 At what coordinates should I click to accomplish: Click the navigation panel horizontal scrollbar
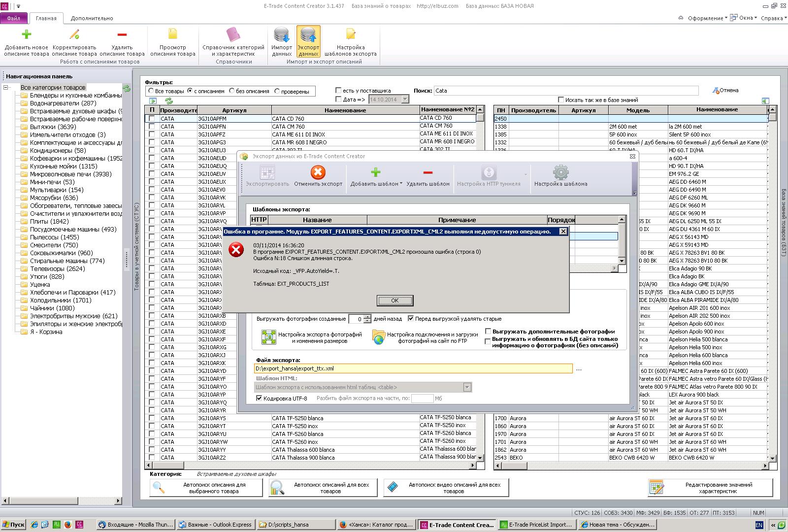pyautogui.click(x=62, y=501)
